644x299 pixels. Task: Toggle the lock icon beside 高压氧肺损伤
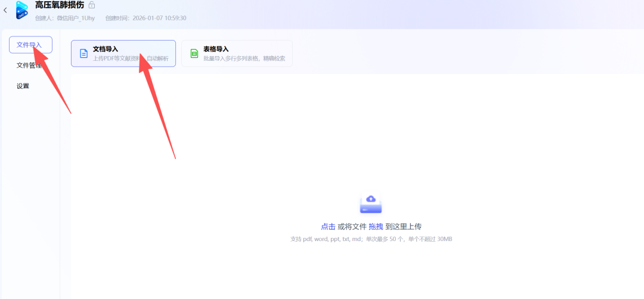coord(92,5)
